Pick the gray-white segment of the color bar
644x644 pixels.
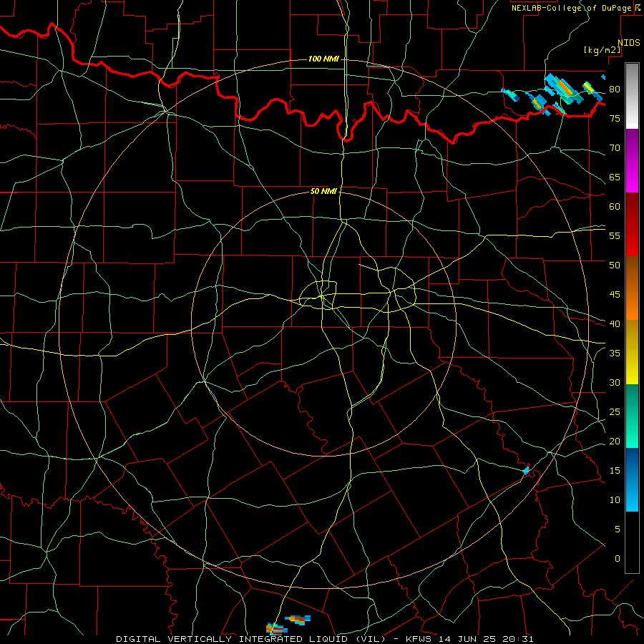pyautogui.click(x=632, y=96)
